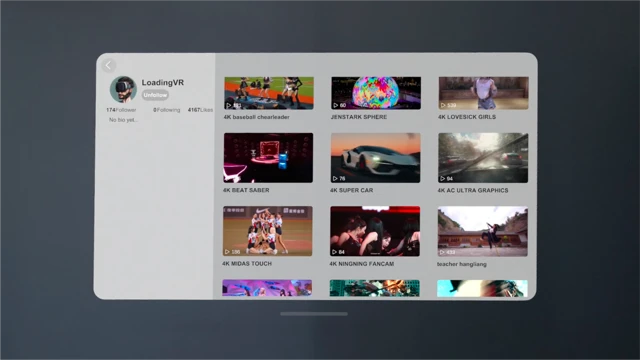This screenshot has height=360, width=640.
Task: Click play icon on NINGNING FANCAM thumbnail
Action: click(335, 252)
